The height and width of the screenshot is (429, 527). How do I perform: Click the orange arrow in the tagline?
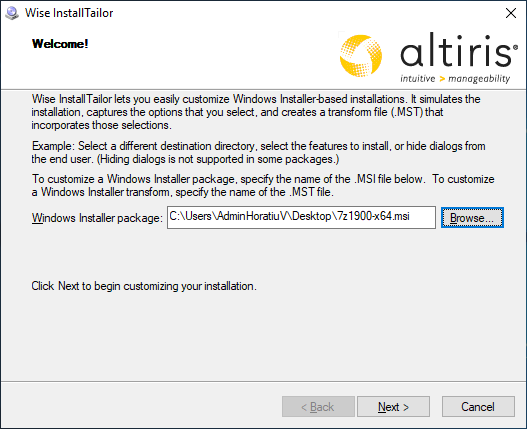[442, 79]
